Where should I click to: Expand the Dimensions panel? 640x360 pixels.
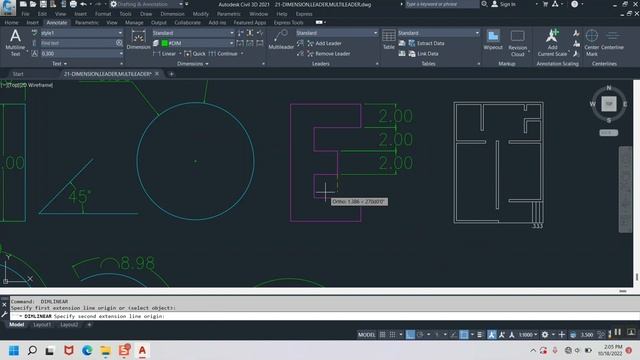(x=193, y=64)
